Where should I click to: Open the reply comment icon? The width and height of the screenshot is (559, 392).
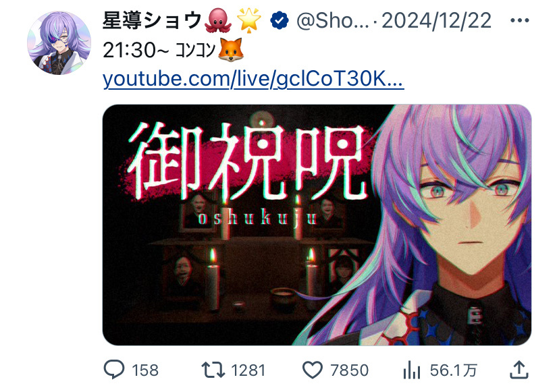[114, 370]
